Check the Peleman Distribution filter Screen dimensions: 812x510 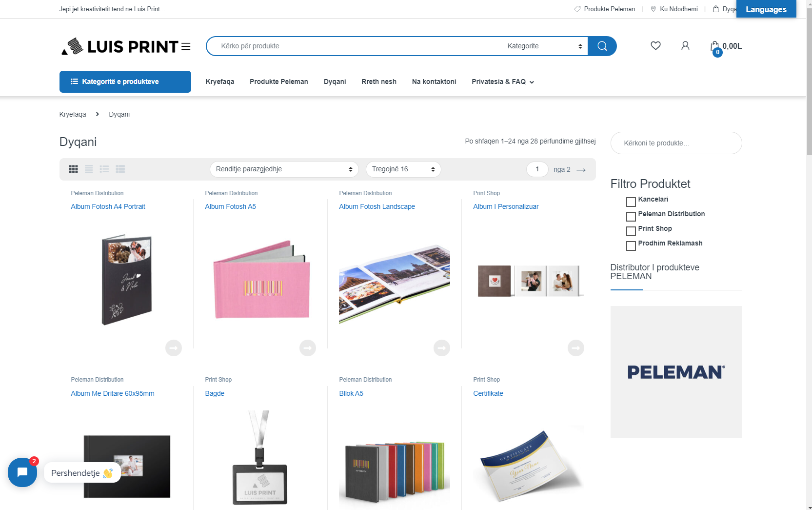coord(631,216)
